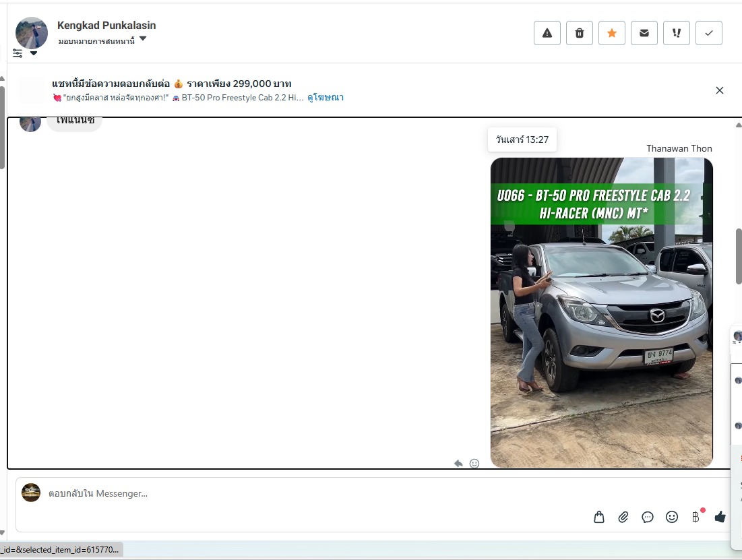Click the conversation list scrollbar thumb
Image resolution: width=742 pixels, height=560 pixels.
[x=3, y=128]
